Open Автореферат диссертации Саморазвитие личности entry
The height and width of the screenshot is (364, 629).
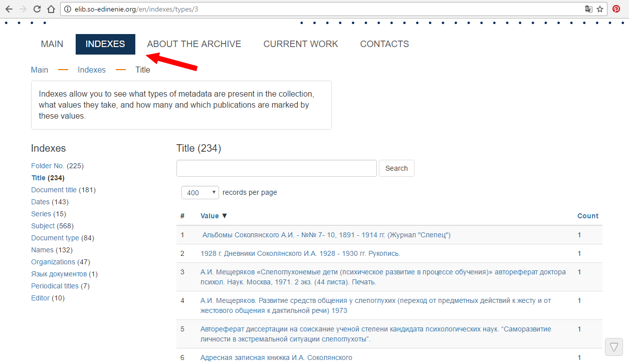[x=375, y=334]
